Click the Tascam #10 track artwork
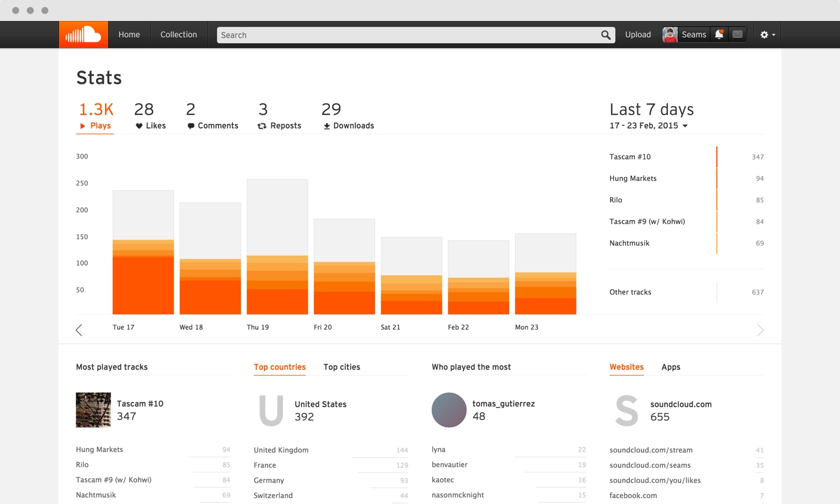 click(x=93, y=410)
